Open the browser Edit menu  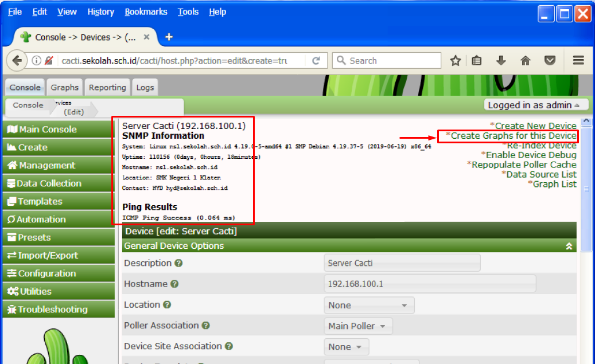tap(40, 12)
